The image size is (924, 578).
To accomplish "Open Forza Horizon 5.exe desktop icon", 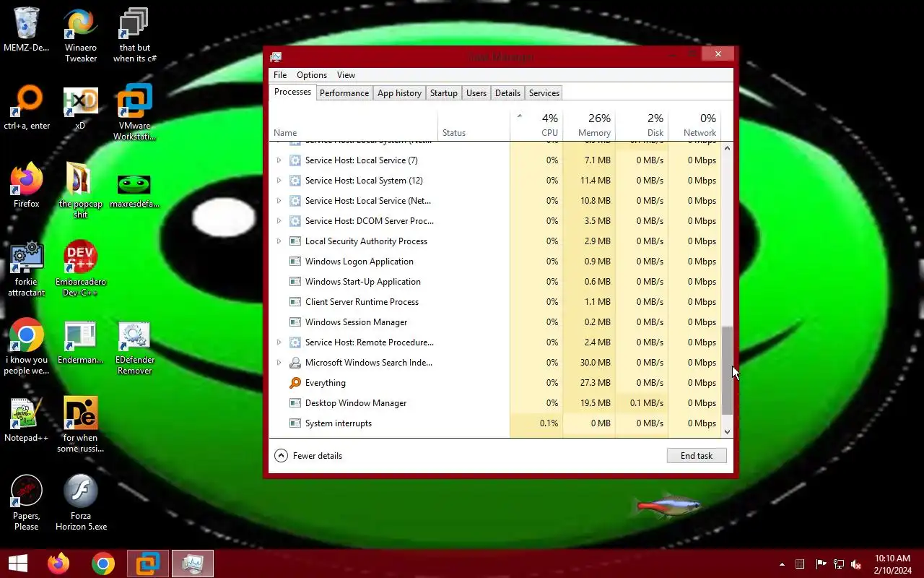I will [x=81, y=503].
